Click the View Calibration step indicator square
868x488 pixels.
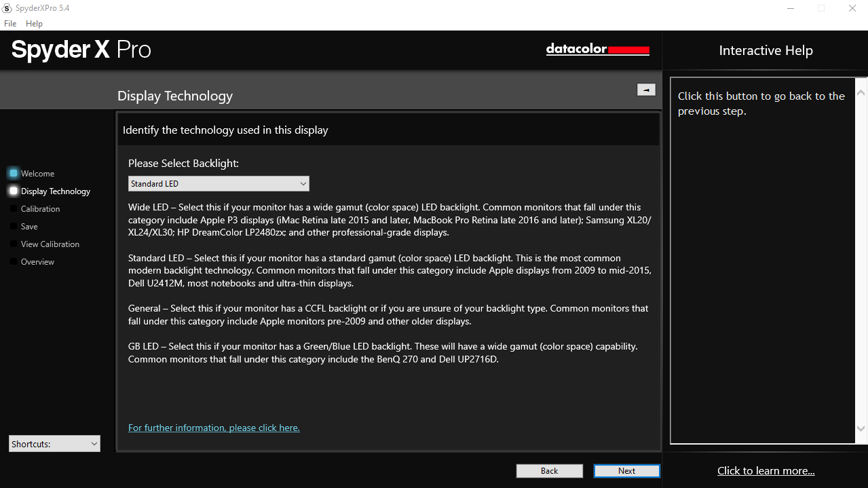[14, 244]
